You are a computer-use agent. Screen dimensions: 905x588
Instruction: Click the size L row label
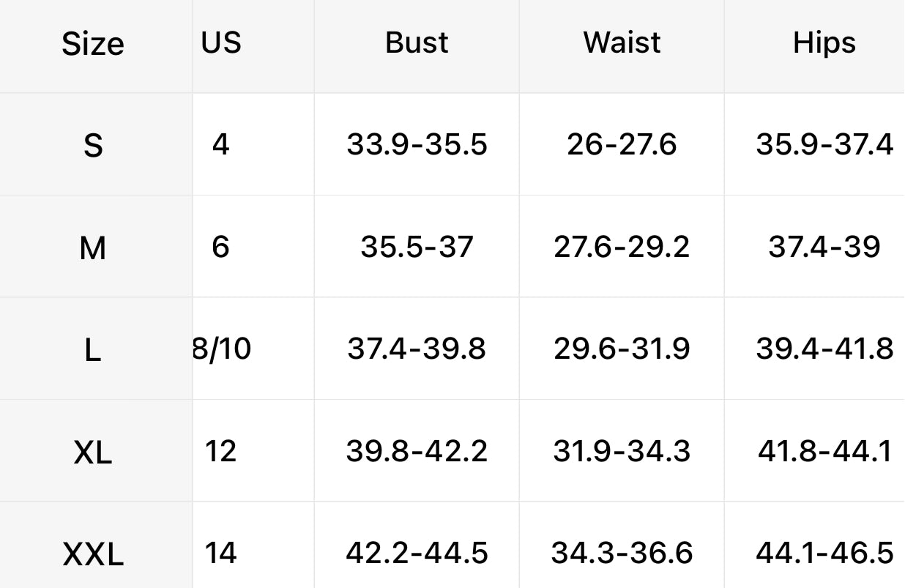click(x=92, y=351)
